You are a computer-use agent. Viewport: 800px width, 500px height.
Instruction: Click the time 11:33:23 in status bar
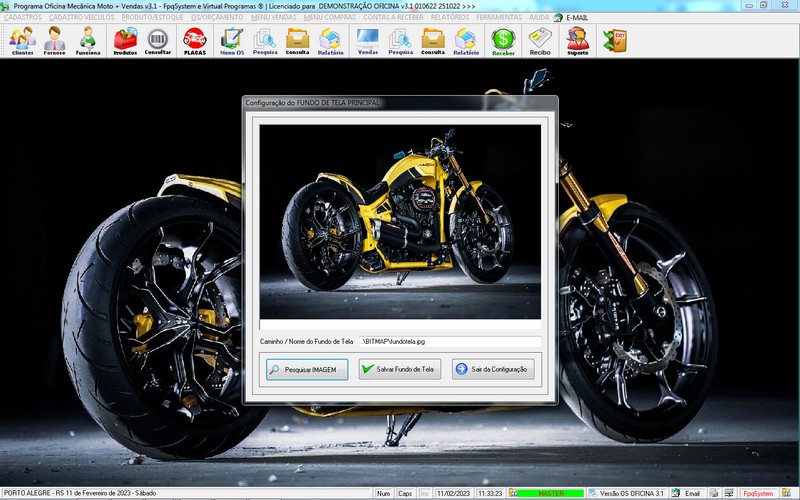(490, 493)
